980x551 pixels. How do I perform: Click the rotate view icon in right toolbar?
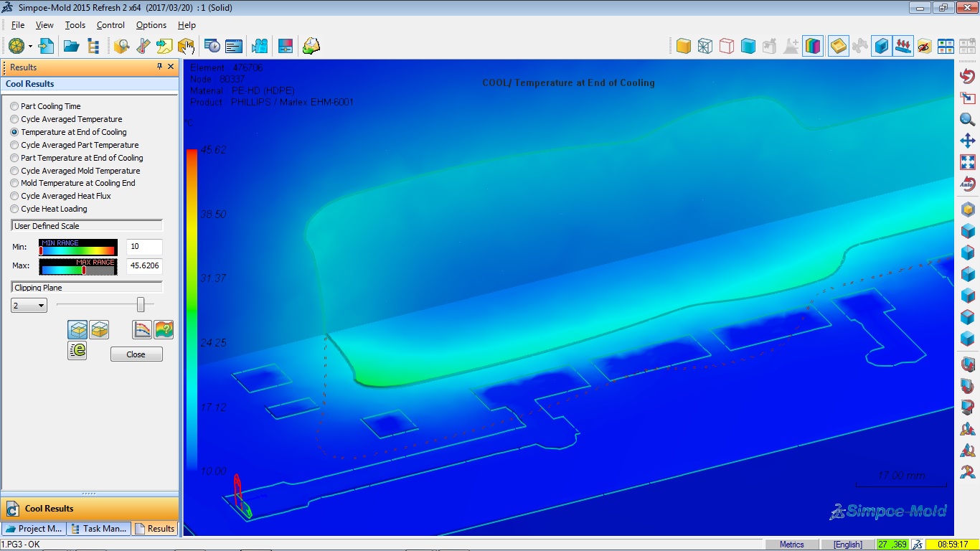point(967,77)
